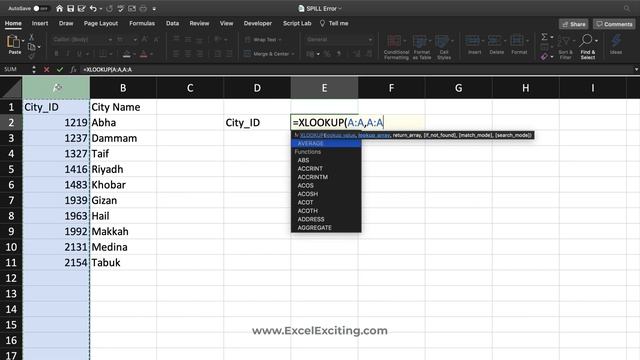This screenshot has width=640, height=360.
Task: Switch to the Draw tab
Action: coord(66,23)
